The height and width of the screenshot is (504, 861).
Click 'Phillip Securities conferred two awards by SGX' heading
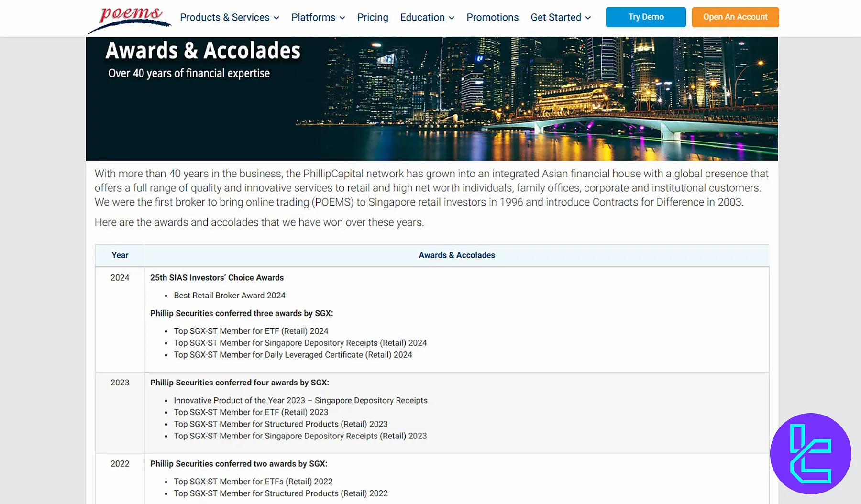pos(239,464)
